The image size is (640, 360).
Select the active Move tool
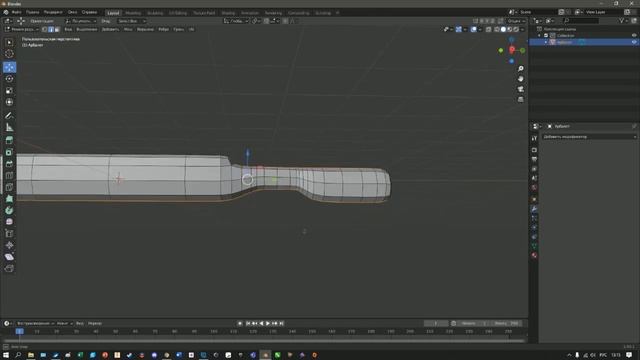(x=9, y=67)
